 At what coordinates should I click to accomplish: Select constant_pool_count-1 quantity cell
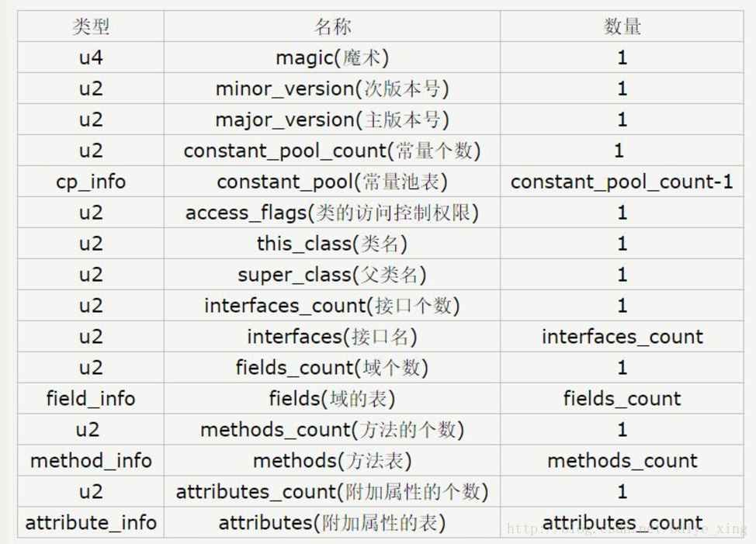click(622, 181)
